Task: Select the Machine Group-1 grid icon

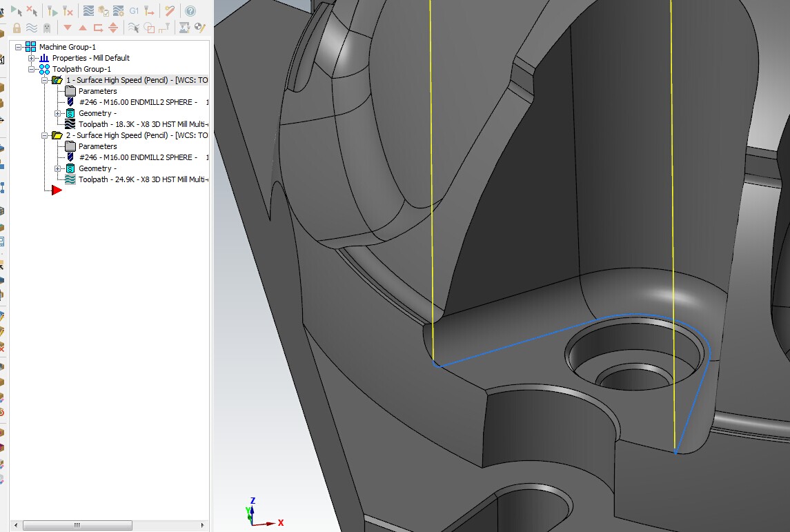Action: pyautogui.click(x=31, y=47)
